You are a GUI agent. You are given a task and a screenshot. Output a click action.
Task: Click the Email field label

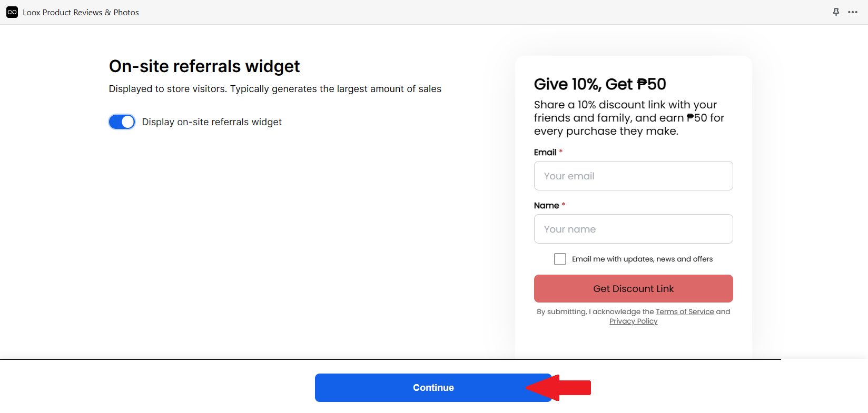[x=545, y=152]
